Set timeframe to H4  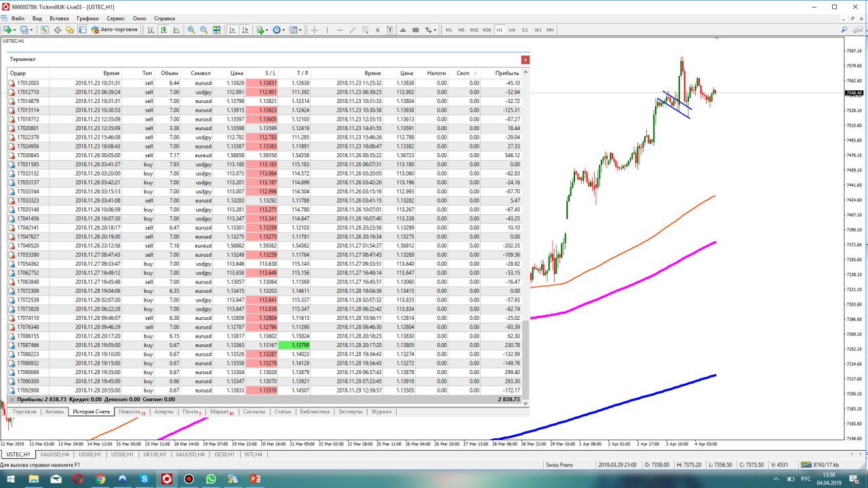click(x=512, y=30)
